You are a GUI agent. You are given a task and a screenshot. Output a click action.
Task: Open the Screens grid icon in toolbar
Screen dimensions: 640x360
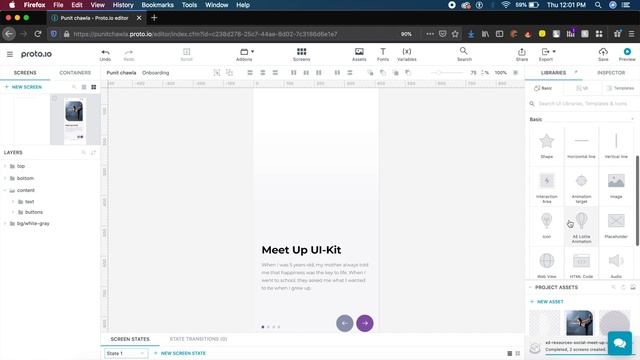[x=301, y=51]
